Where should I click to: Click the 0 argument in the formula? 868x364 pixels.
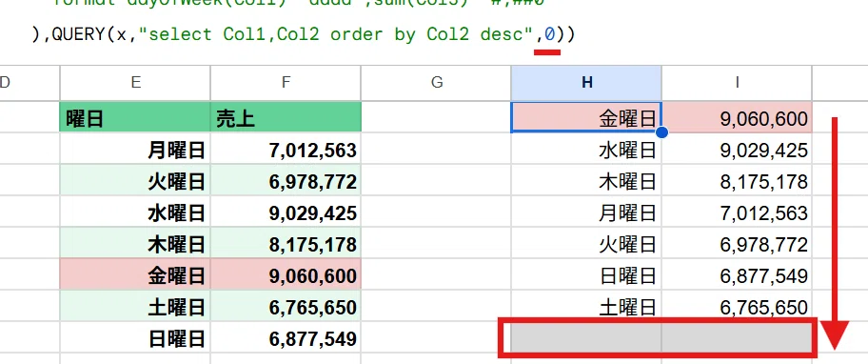pos(549,34)
